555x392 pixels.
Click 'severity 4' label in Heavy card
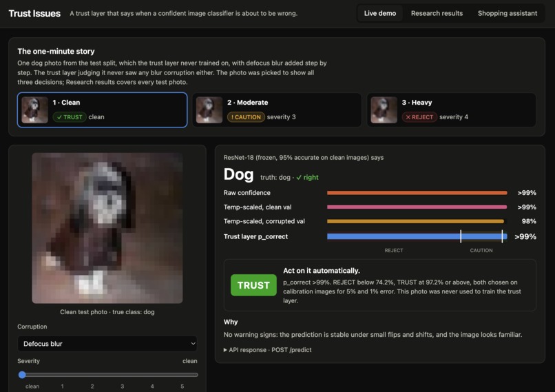pyautogui.click(x=454, y=117)
